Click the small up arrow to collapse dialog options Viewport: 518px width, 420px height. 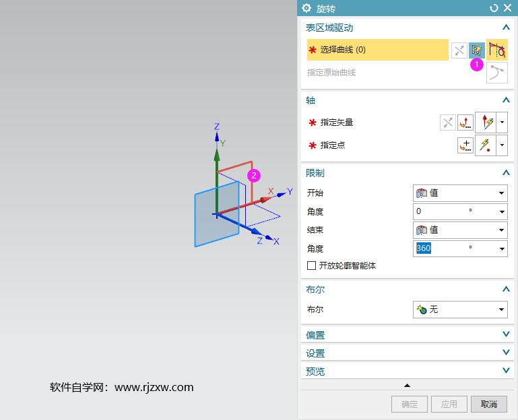click(x=407, y=385)
